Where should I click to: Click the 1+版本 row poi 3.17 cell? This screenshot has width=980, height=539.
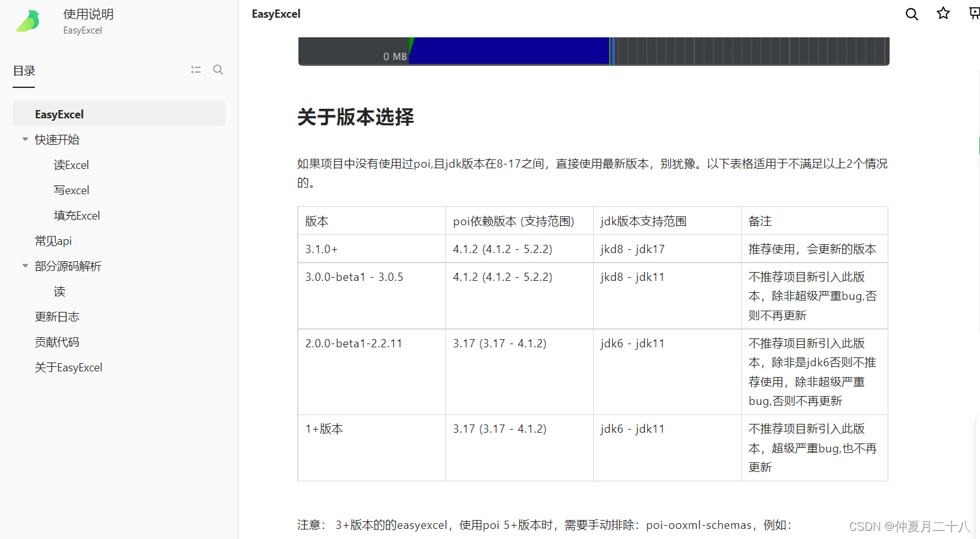tap(519, 448)
